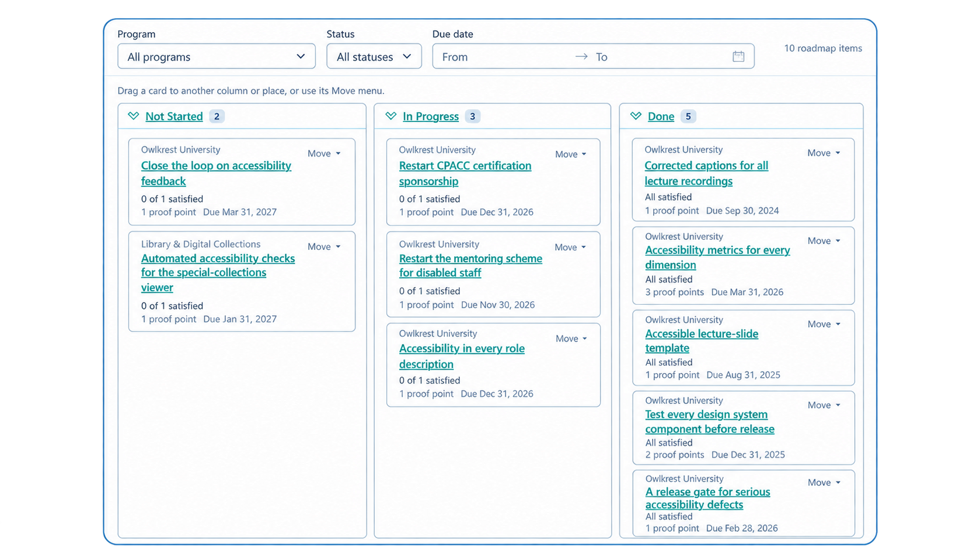Open Automated accessibility checks for special-collections viewer
The width and height of the screenshot is (980, 547).
pyautogui.click(x=218, y=273)
